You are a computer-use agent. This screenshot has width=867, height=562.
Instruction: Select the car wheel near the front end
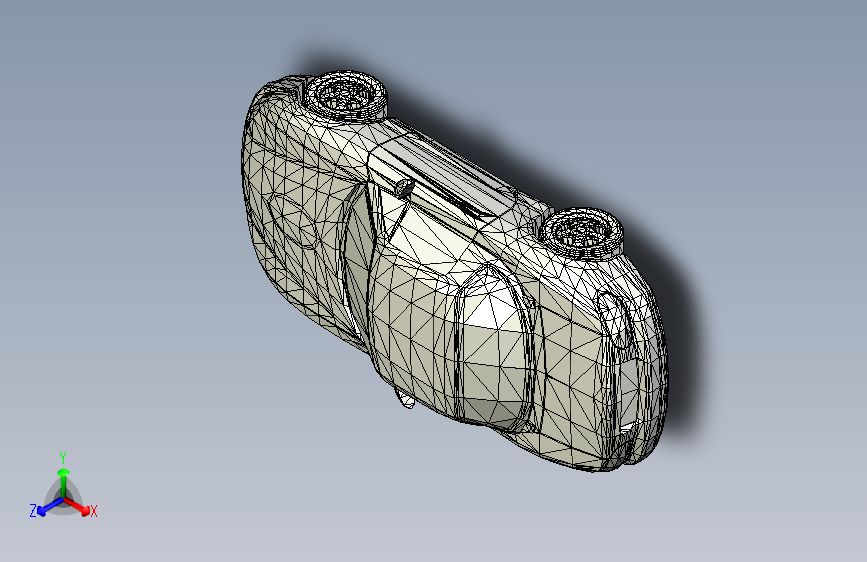pyautogui.click(x=347, y=95)
